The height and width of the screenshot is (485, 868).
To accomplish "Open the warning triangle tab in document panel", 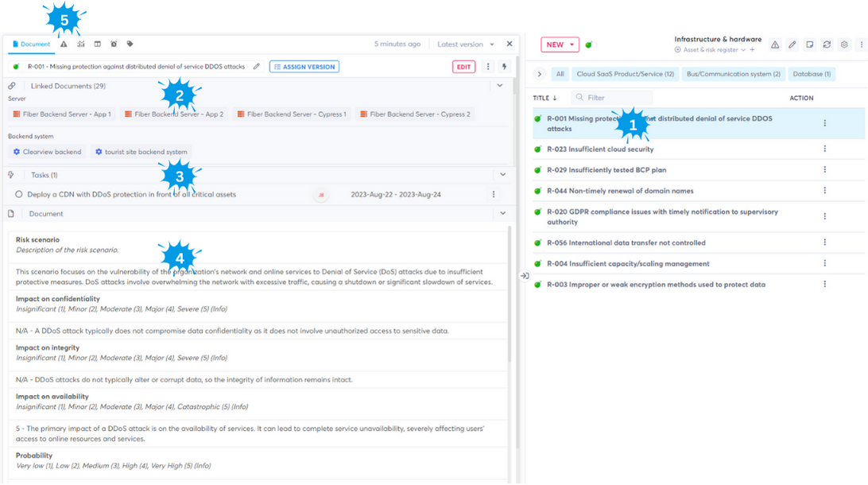I will tap(64, 45).
